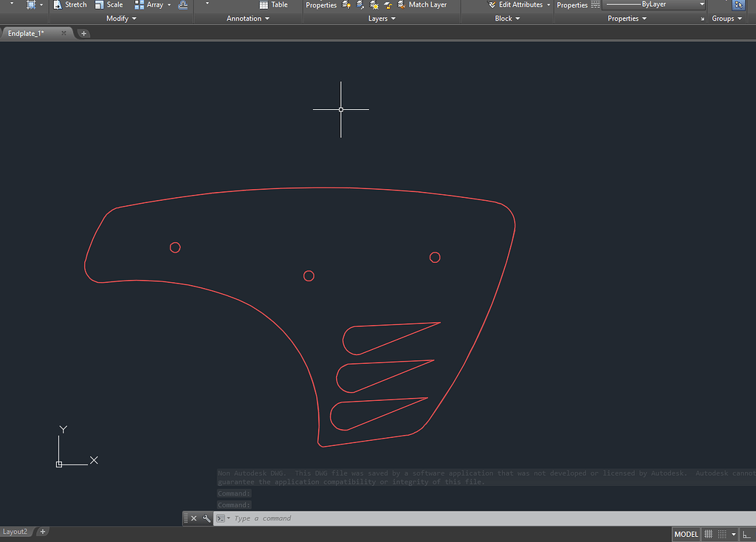
Task: Expand the Edit Attributes dropdown
Action: (548, 4)
